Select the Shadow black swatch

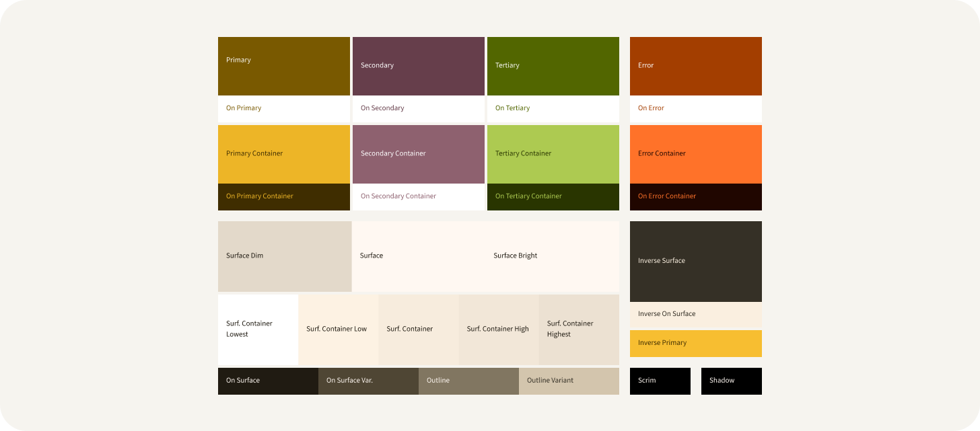click(731, 381)
